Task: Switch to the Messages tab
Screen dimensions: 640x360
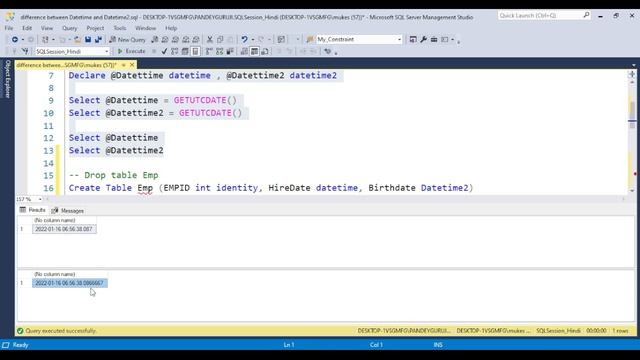Action: coord(68,211)
